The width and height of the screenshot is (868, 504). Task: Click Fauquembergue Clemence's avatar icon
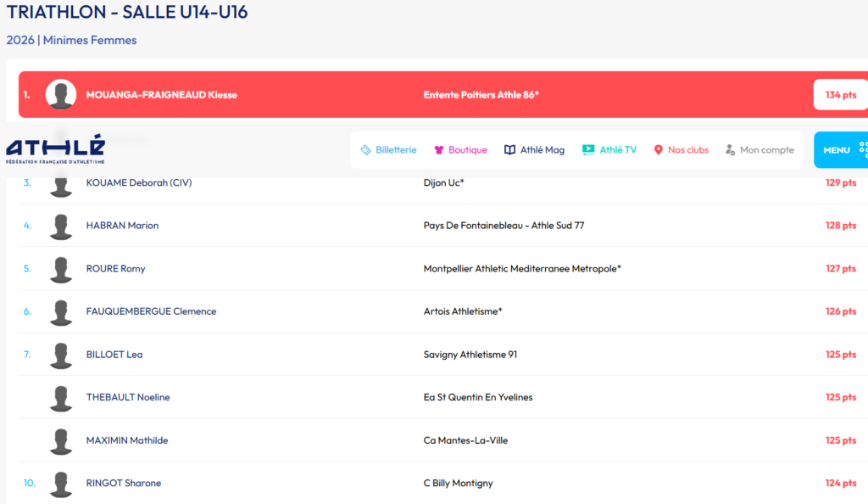[61, 312]
